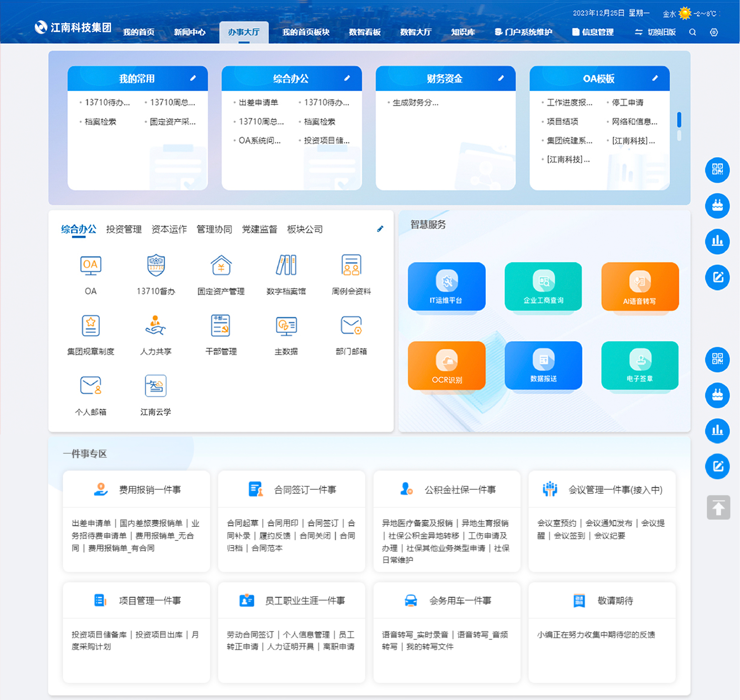The width and height of the screenshot is (740, 700).
Task: Launch the 江南云学 icon
Action: (x=155, y=386)
